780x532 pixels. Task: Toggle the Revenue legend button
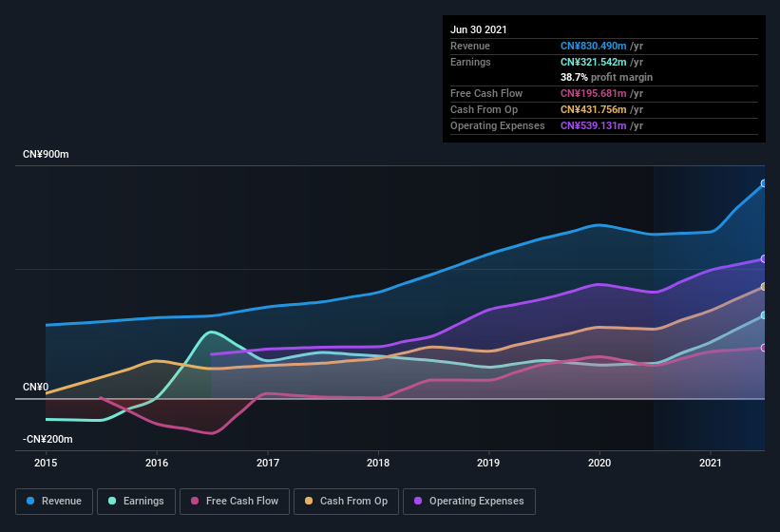coord(54,501)
